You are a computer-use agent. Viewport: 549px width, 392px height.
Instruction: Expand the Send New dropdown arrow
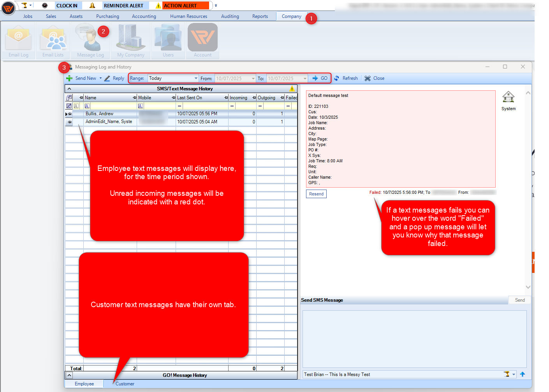pyautogui.click(x=100, y=78)
